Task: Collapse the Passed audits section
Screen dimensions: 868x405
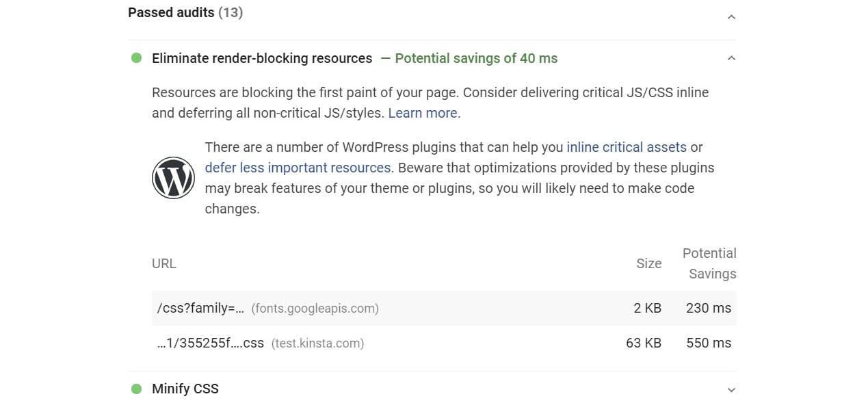Action: point(731,16)
